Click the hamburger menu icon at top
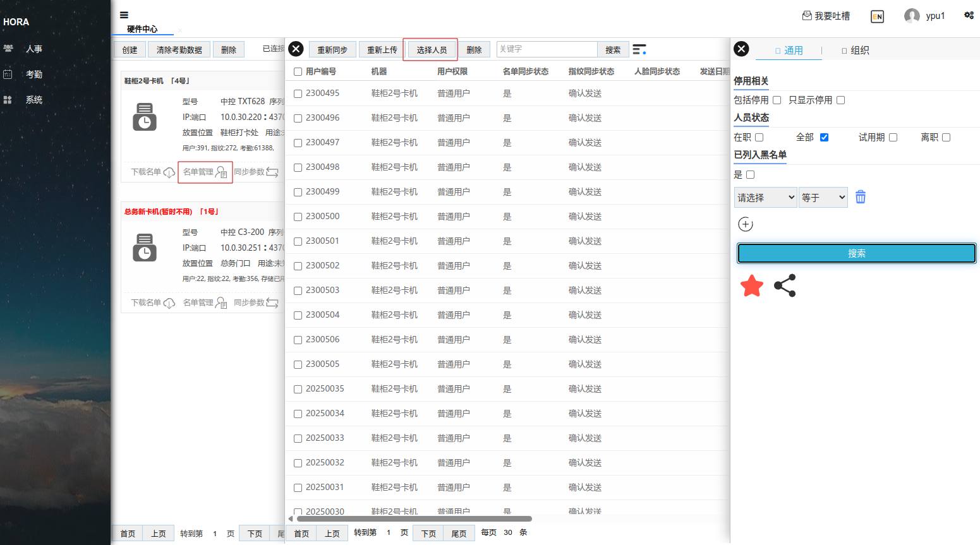 coord(124,15)
